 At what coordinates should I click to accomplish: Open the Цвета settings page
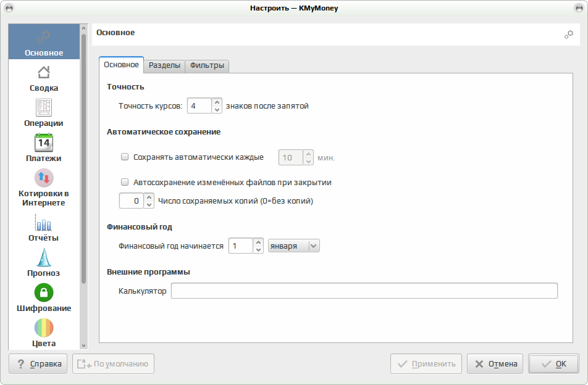44,333
